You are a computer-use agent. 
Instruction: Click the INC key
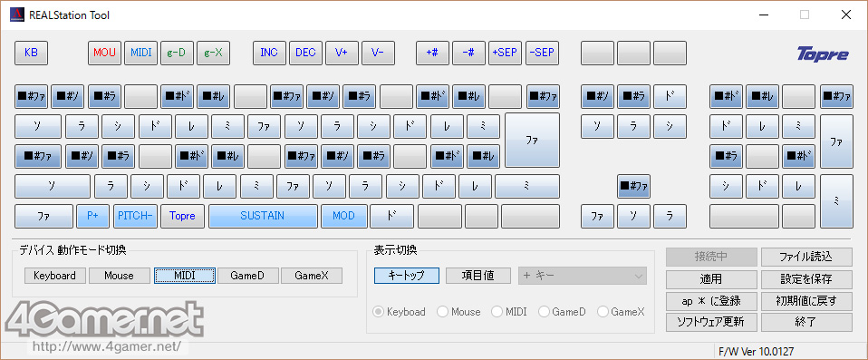click(x=269, y=54)
